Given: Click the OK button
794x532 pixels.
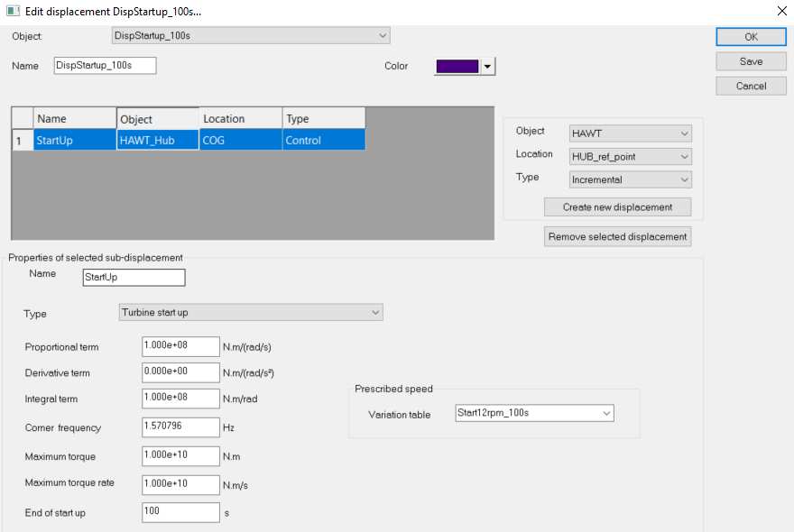Looking at the screenshot, I should pyautogui.click(x=751, y=37).
